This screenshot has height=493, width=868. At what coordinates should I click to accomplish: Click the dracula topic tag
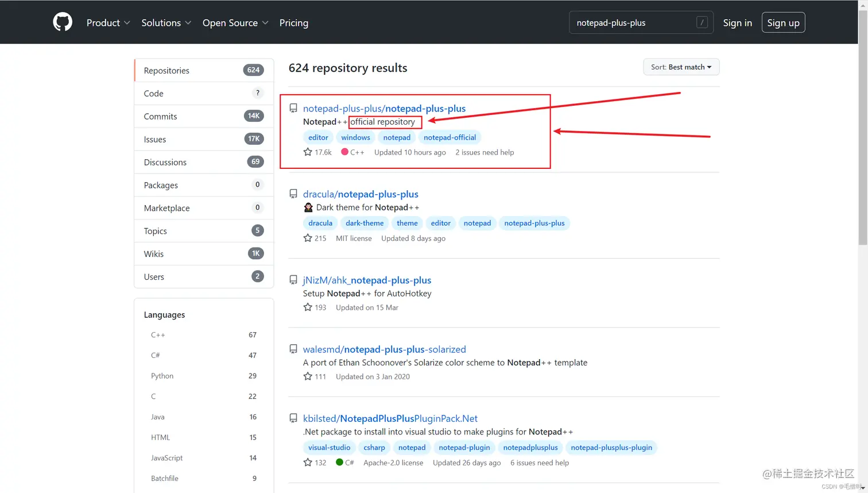click(x=320, y=223)
